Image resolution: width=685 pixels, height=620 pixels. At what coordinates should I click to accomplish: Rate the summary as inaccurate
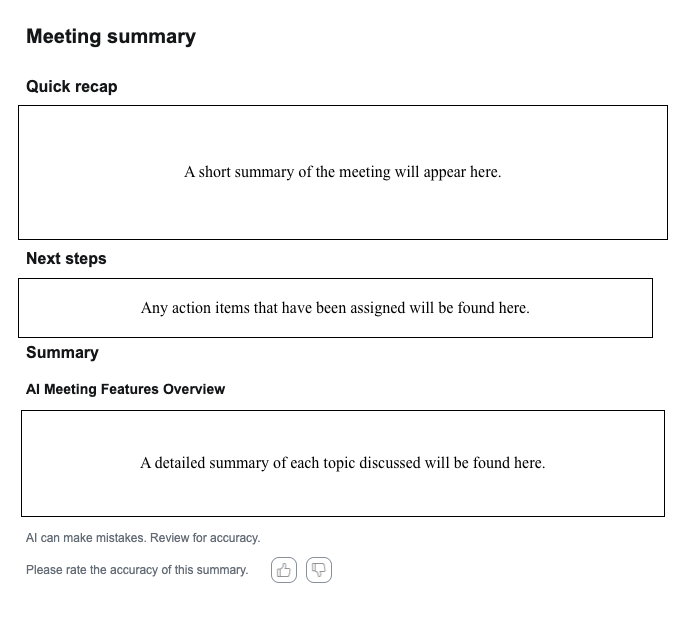coord(319,570)
